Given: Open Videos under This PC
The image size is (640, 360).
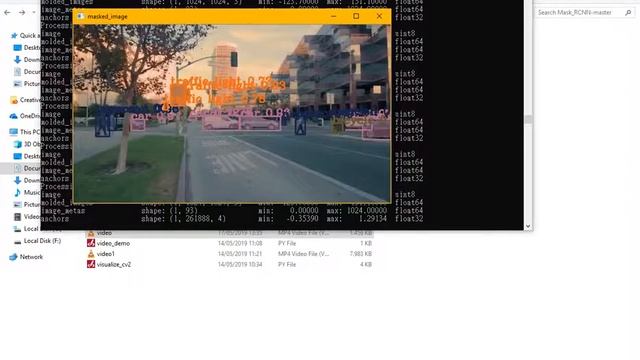Looking at the screenshot, I should pyautogui.click(x=27, y=217).
